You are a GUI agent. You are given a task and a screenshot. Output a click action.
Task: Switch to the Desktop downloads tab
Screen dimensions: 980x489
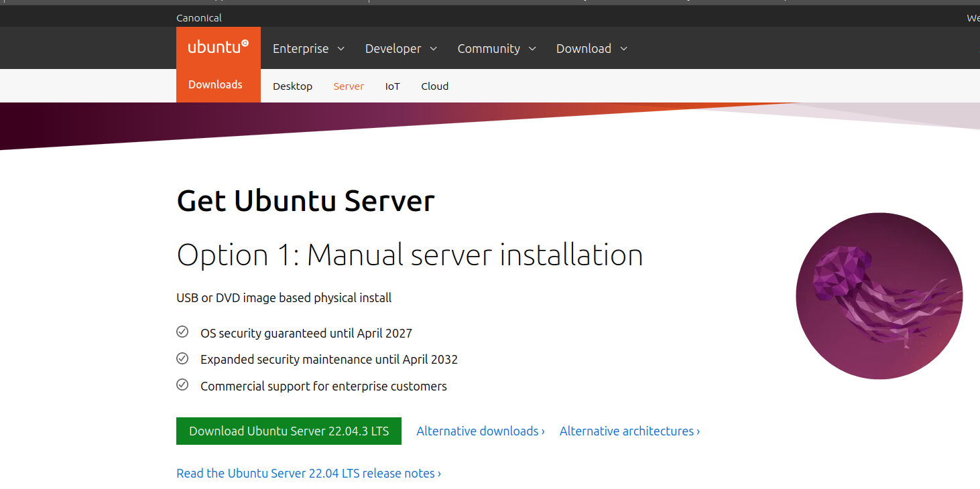point(292,86)
